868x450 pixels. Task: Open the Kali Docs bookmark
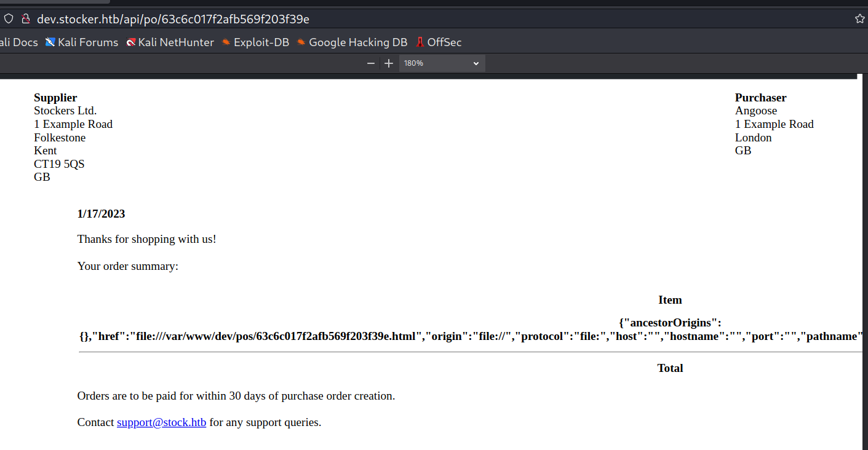coord(18,42)
